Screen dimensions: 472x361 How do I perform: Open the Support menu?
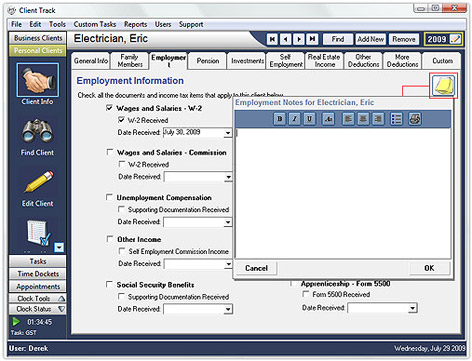click(191, 24)
